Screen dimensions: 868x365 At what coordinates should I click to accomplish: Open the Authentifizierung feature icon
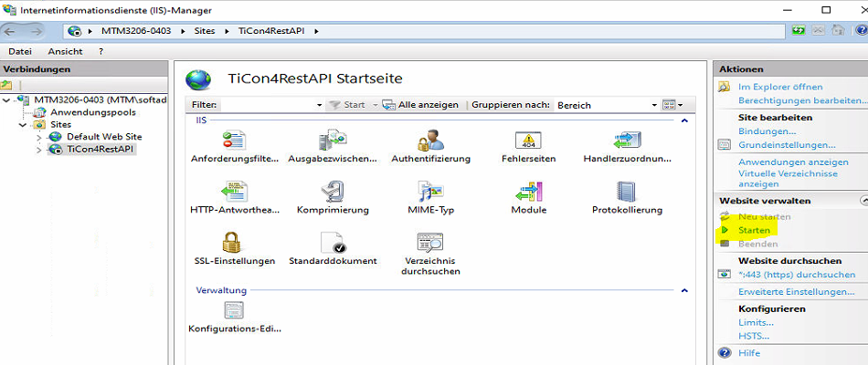pos(430,141)
